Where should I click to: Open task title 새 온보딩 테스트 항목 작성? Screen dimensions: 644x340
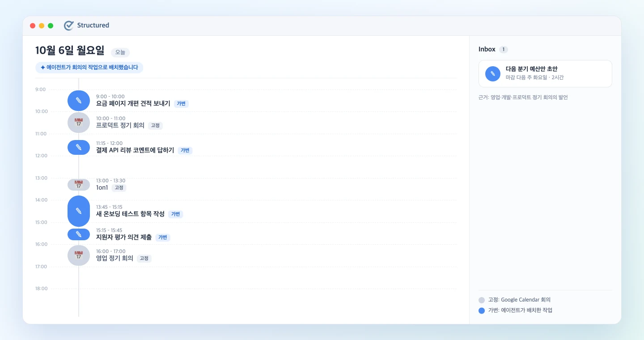pyautogui.click(x=130, y=214)
